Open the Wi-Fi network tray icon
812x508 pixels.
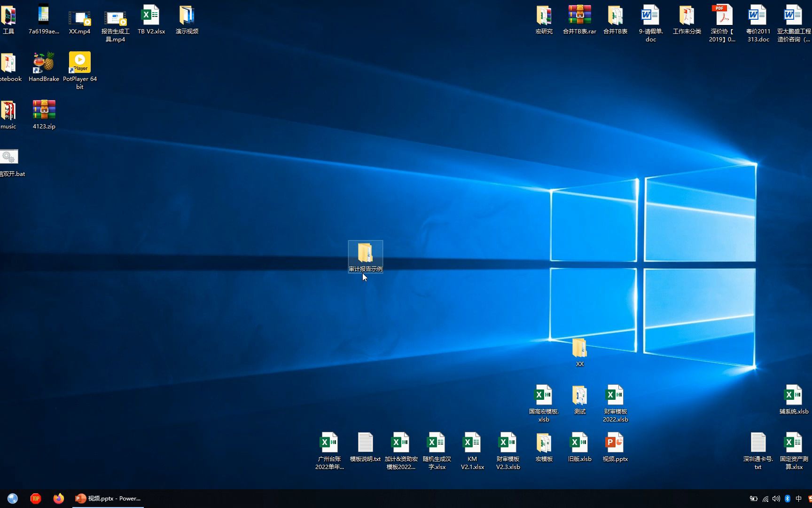coord(765,499)
